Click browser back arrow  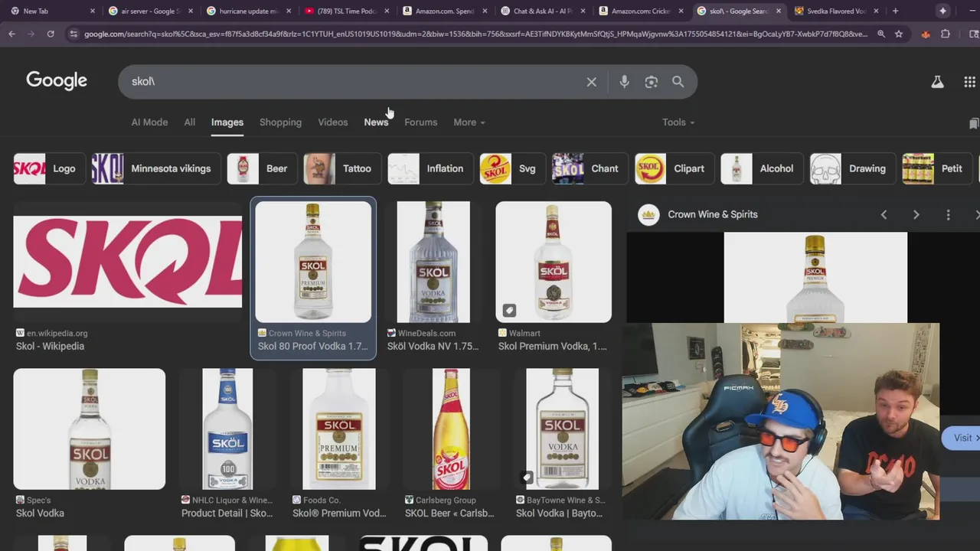(11, 34)
